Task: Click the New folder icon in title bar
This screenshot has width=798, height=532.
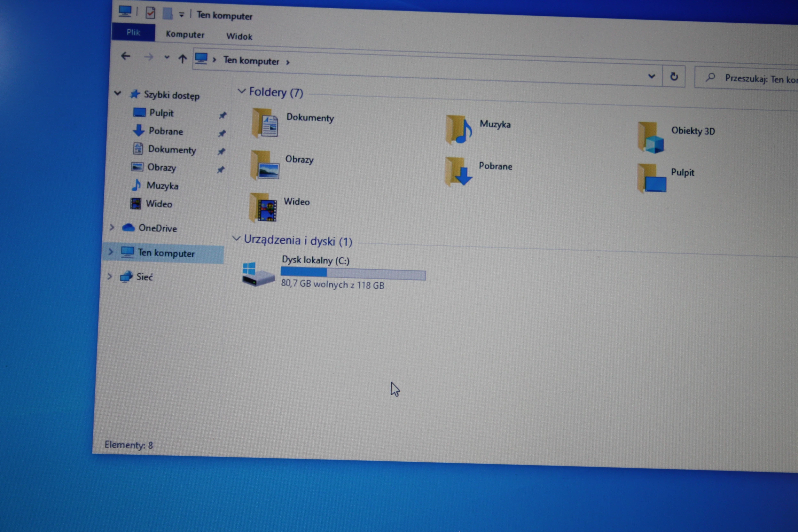Action: coord(168,14)
